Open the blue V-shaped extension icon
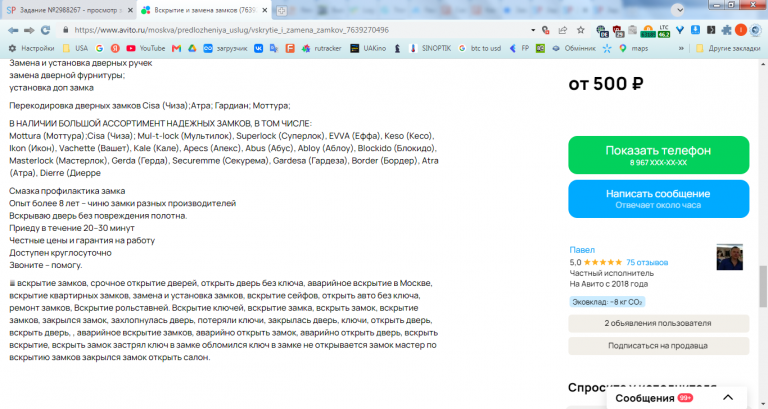Image resolution: width=768 pixels, height=409 pixels. click(x=680, y=30)
